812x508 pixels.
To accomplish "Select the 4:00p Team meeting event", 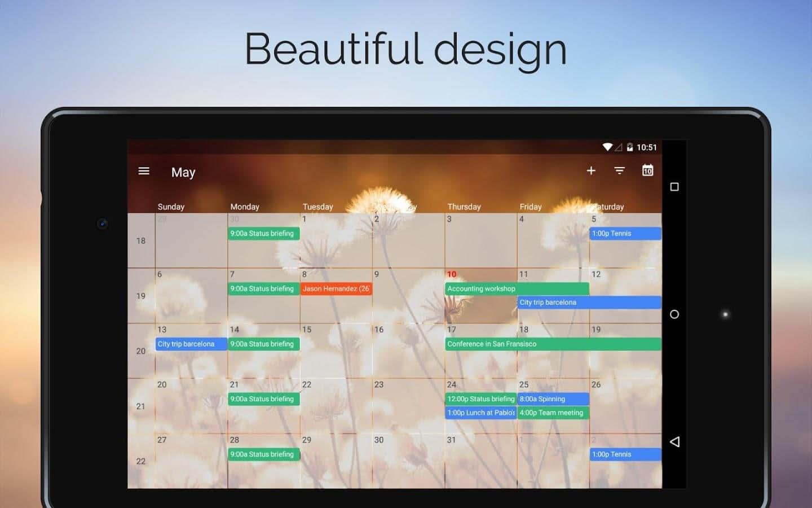I will pyautogui.click(x=553, y=413).
